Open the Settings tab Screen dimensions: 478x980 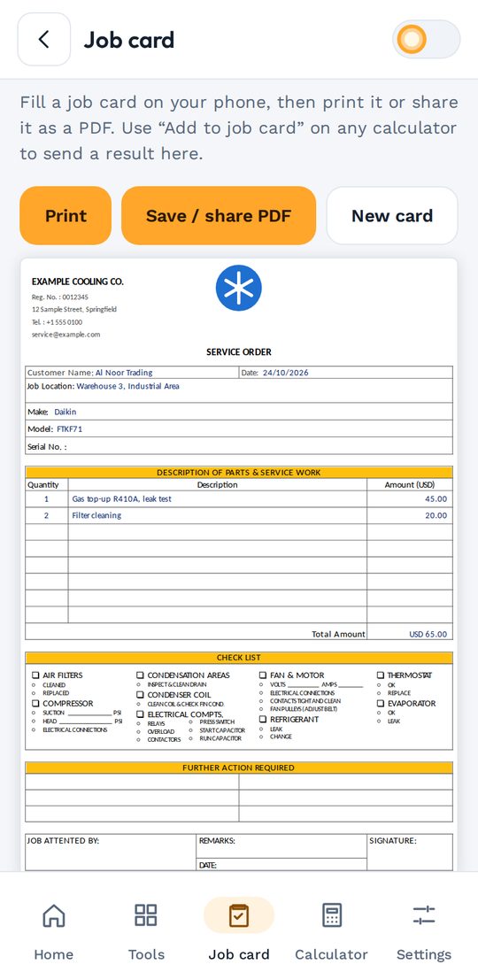click(424, 931)
